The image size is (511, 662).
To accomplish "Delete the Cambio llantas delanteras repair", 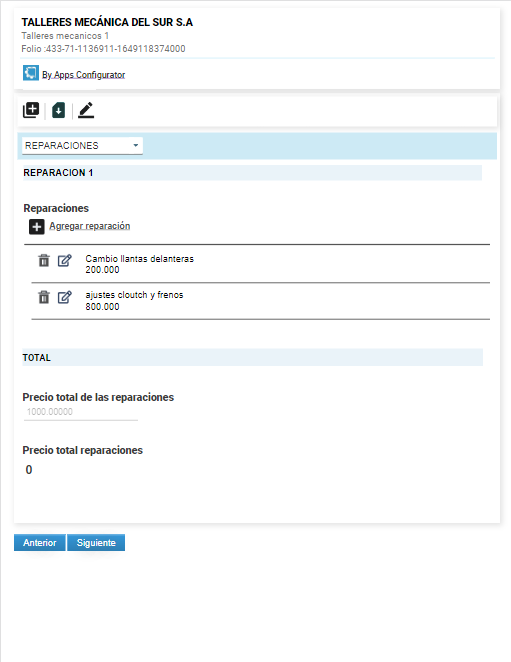I will pos(44,260).
